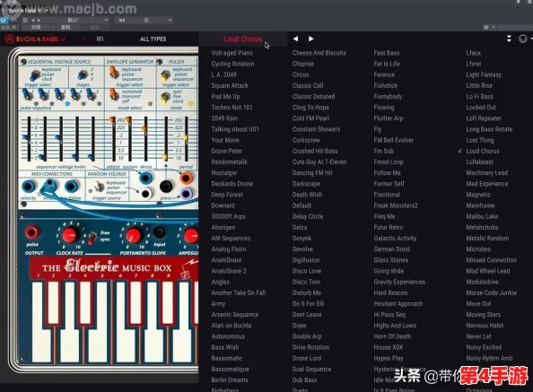Image resolution: width=533 pixels, height=392 pixels.
Task: Toggle the random voltage trigger source switch
Action: [99, 187]
